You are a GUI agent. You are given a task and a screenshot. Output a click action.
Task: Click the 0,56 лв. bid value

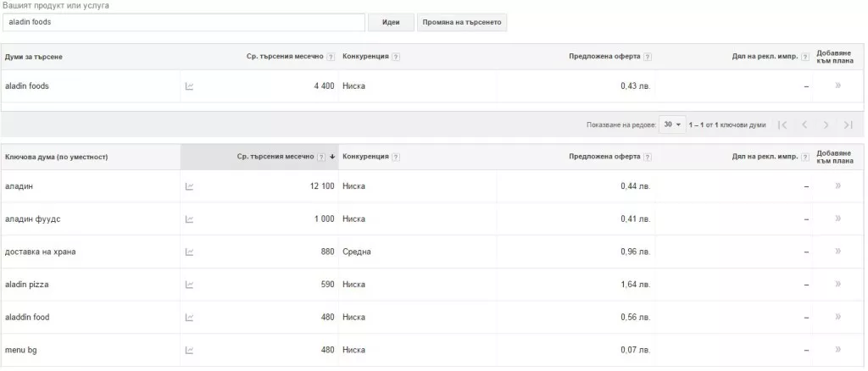coord(636,318)
